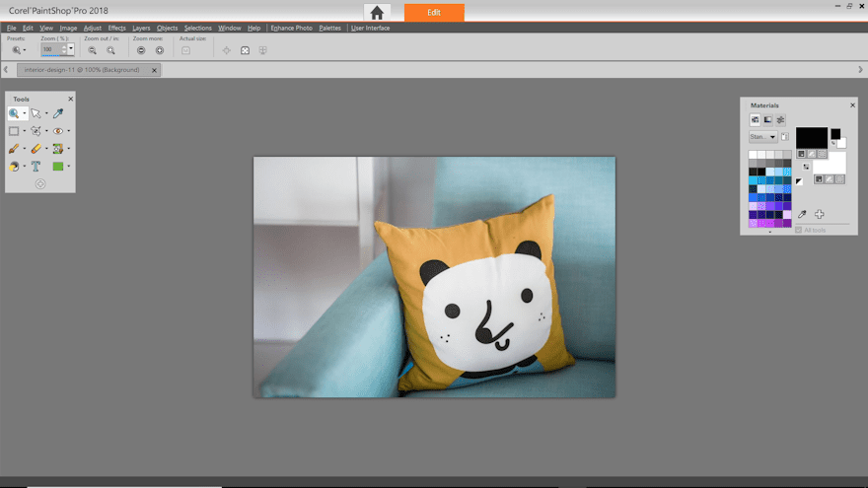Open the Effects menu

click(116, 28)
